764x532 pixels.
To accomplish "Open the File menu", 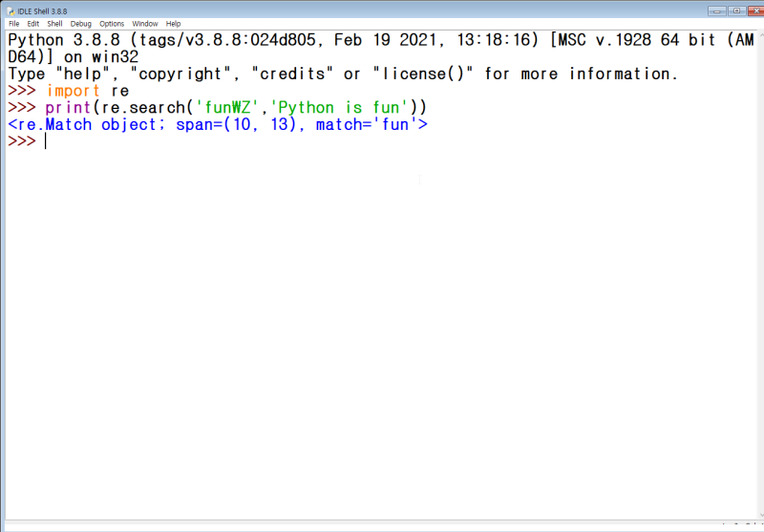I will [13, 23].
